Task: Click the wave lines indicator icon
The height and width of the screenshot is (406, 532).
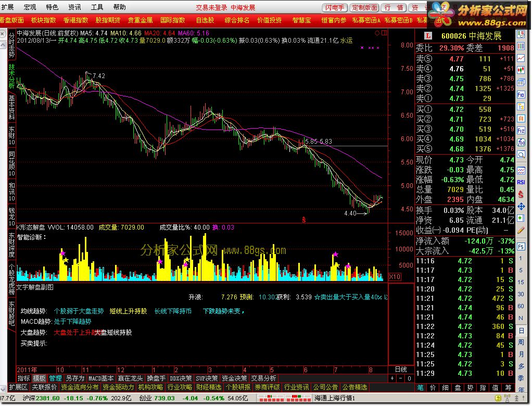Action: 521,170
